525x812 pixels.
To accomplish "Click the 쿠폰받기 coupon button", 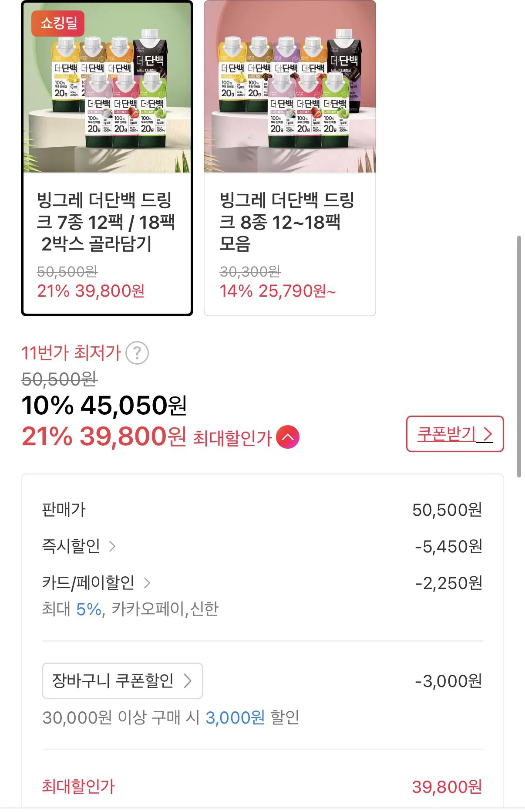I will (x=454, y=434).
